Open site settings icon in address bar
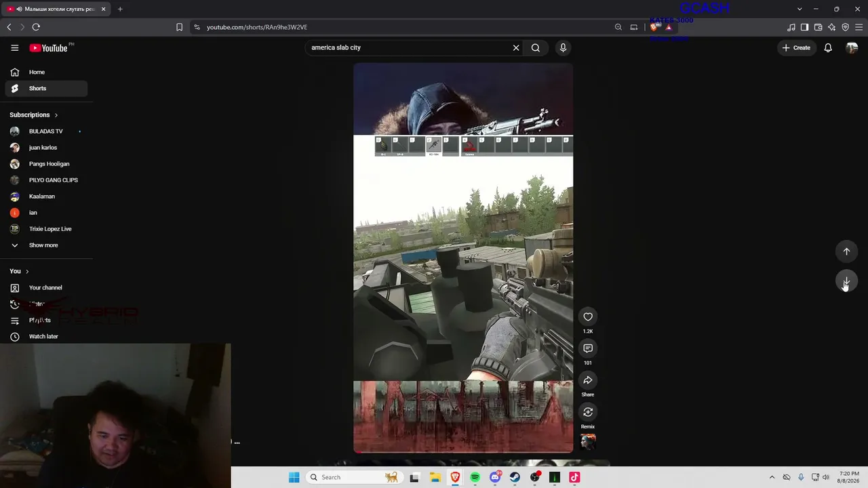 pos(197,27)
